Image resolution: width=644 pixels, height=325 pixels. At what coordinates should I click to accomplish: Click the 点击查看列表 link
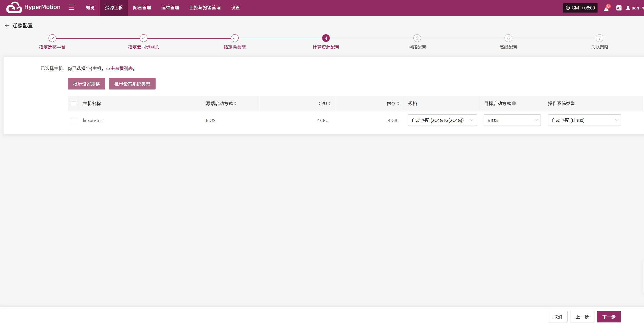point(119,69)
